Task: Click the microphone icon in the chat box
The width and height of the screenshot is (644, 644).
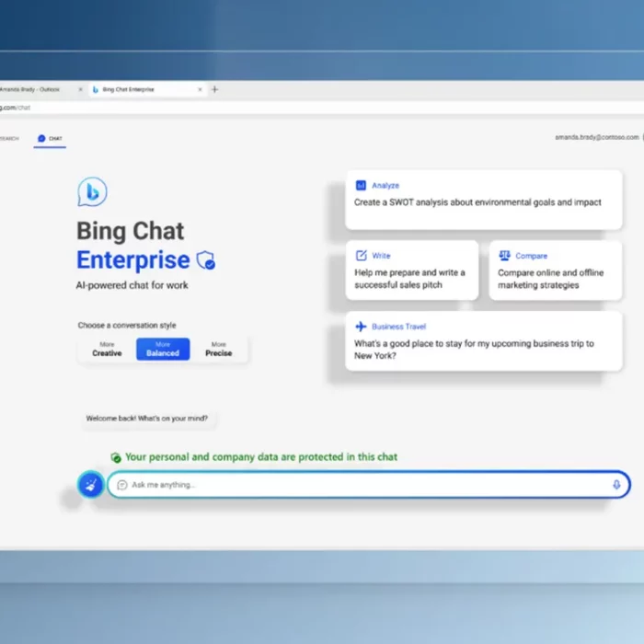Action: click(x=616, y=485)
